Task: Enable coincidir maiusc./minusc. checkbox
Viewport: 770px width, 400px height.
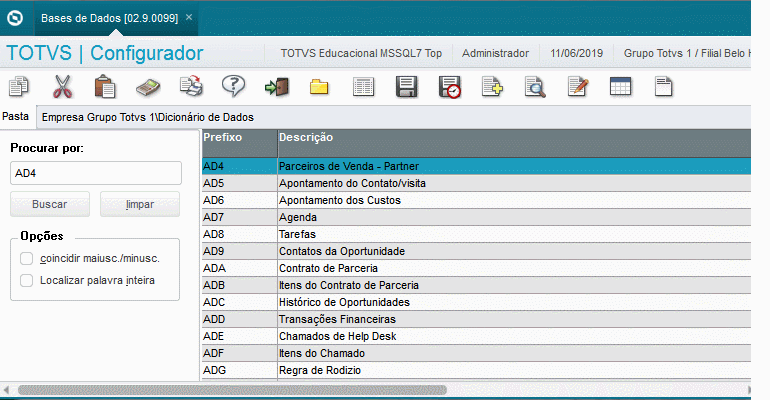Action: click(27, 258)
